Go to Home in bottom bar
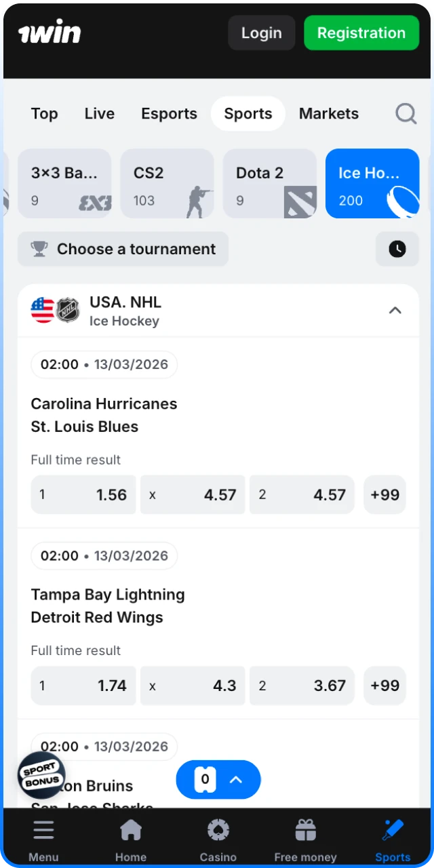Viewport: 434px width, 868px height. [x=131, y=840]
